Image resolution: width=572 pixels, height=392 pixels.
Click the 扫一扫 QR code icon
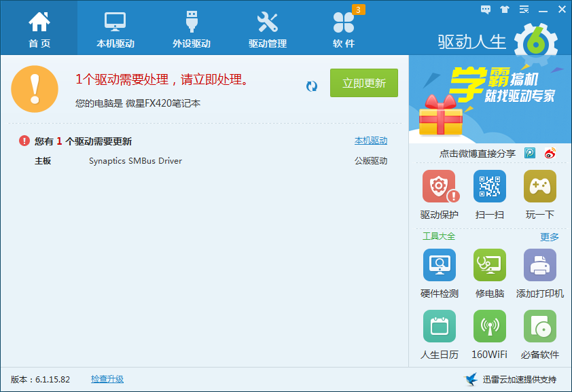pyautogui.click(x=489, y=187)
